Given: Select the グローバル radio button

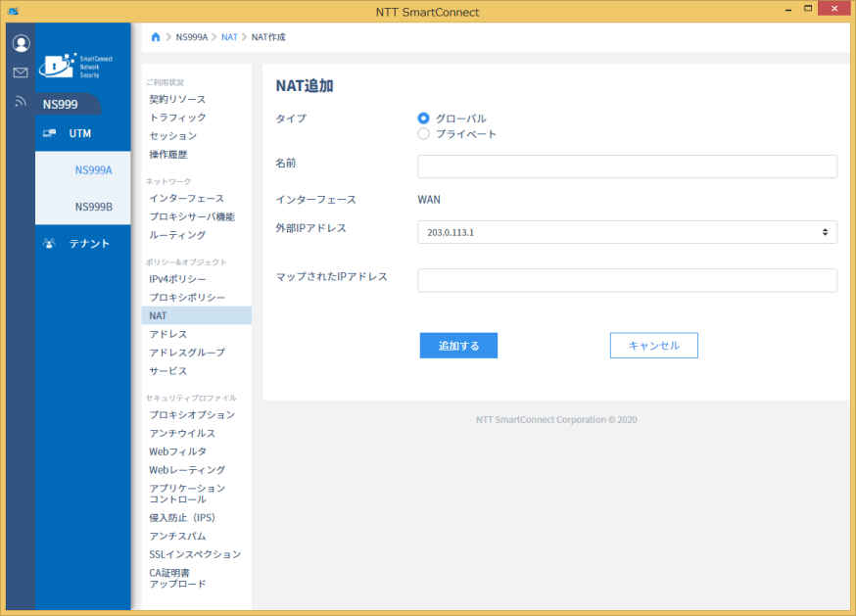Looking at the screenshot, I should click(424, 118).
